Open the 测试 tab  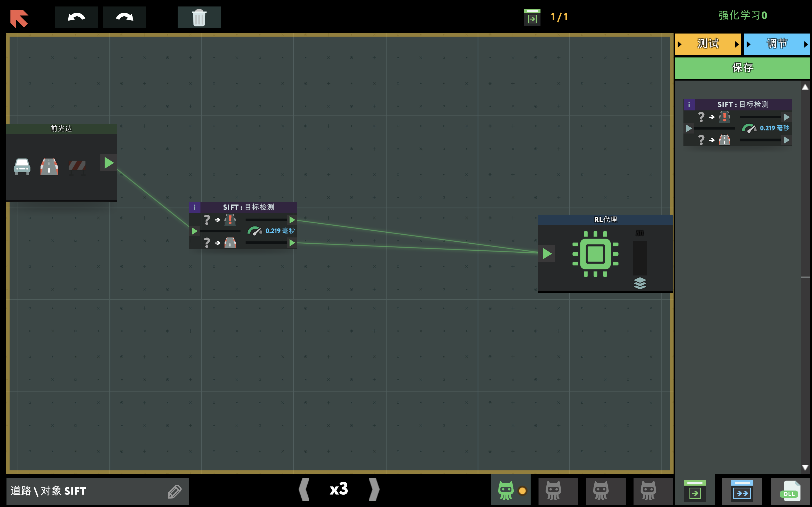(708, 44)
